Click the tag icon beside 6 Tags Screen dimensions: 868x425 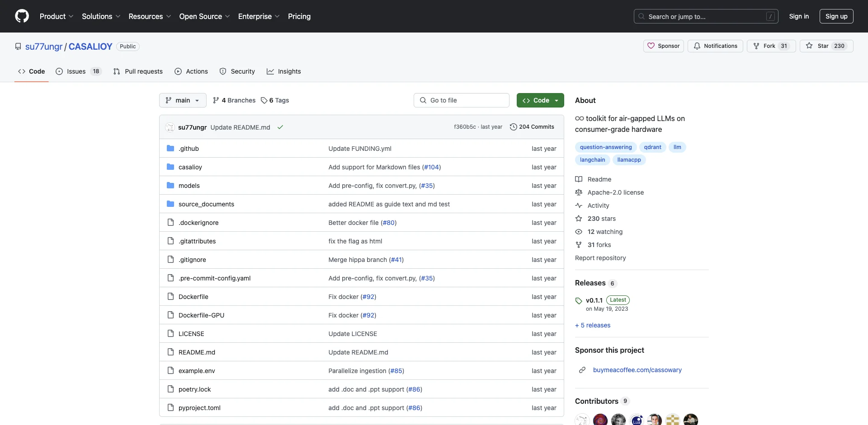(x=264, y=100)
